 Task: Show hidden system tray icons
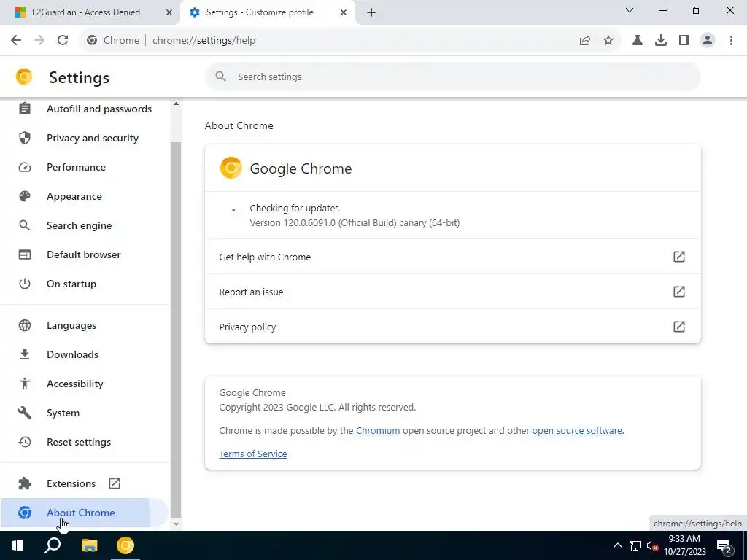[x=617, y=545]
